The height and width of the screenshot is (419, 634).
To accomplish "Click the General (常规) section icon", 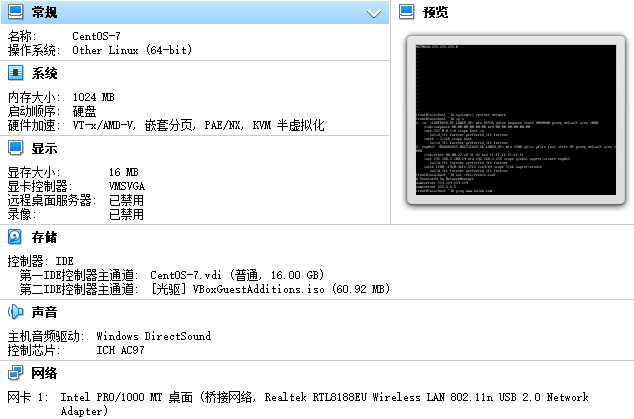I will coord(15,13).
